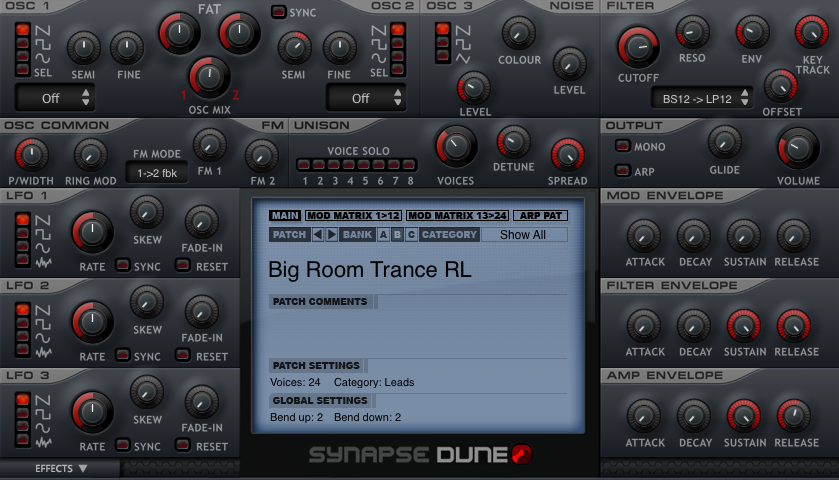The image size is (839, 480).
Task: Open the ARP PAT tab
Action: tap(540, 216)
